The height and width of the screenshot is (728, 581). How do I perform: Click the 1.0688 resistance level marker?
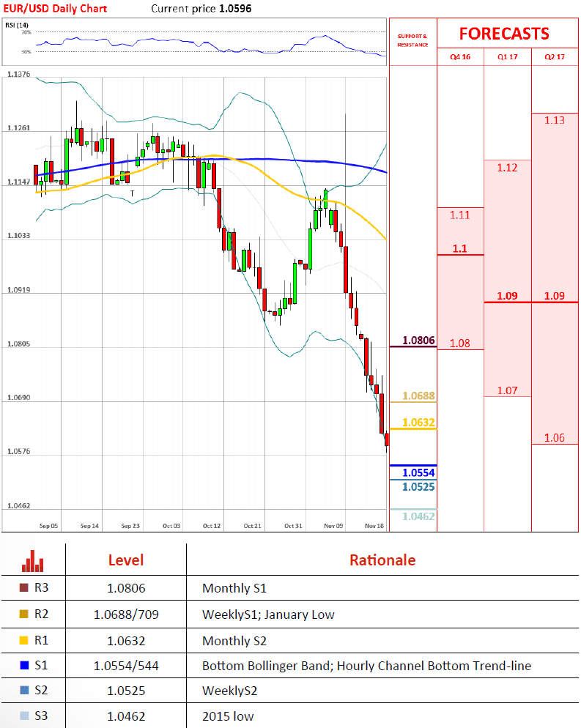(x=418, y=396)
